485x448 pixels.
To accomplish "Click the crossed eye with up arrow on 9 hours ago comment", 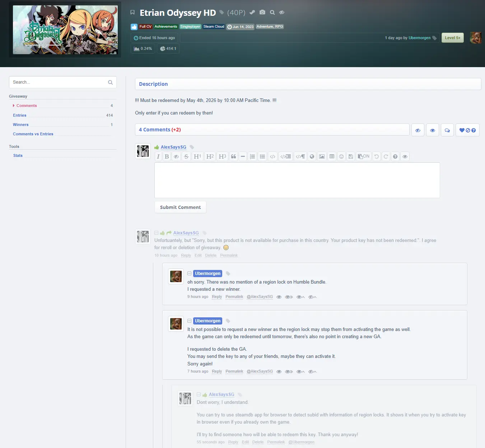I will click(312, 297).
